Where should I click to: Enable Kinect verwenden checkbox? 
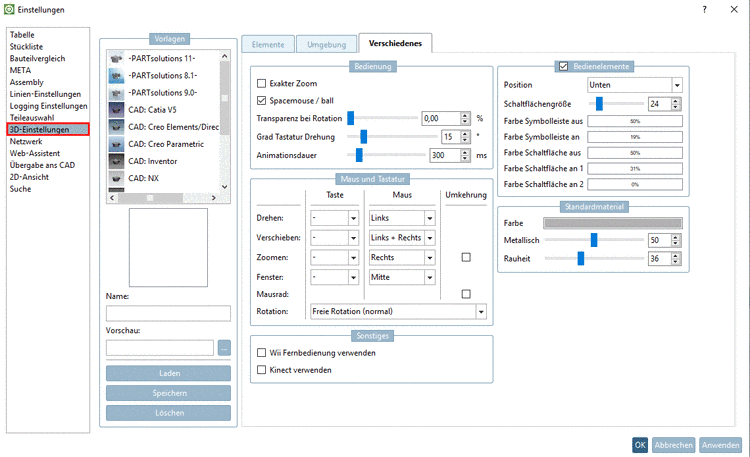261,370
